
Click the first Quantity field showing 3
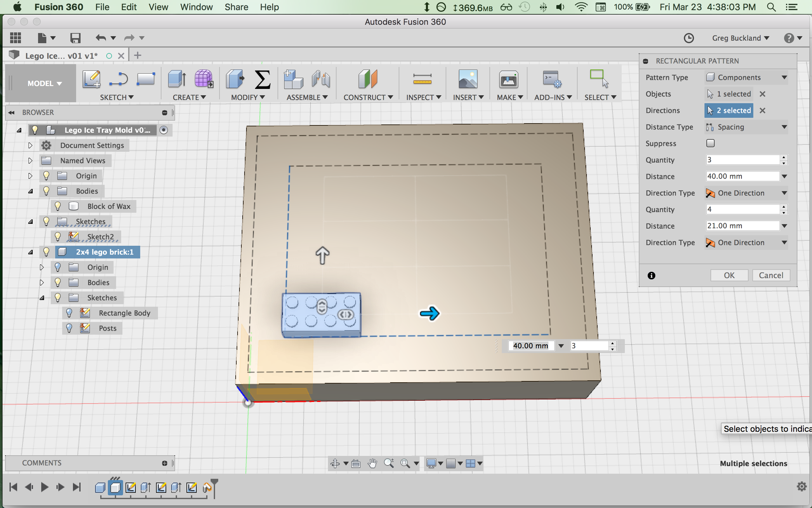click(743, 160)
